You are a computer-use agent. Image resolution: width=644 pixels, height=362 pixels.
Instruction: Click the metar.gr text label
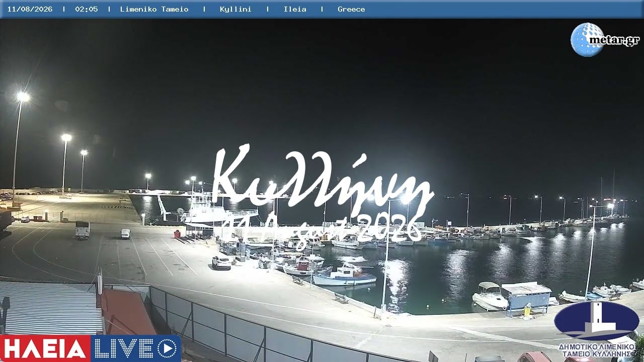(614, 40)
